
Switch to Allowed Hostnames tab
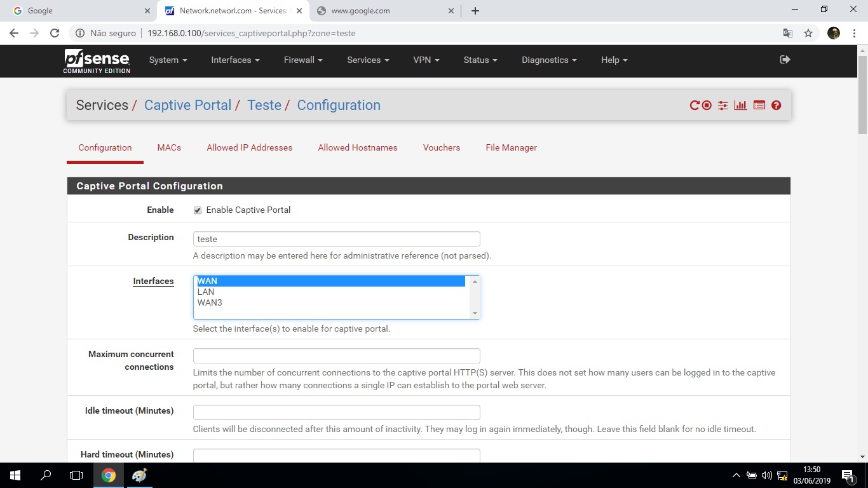click(x=358, y=147)
